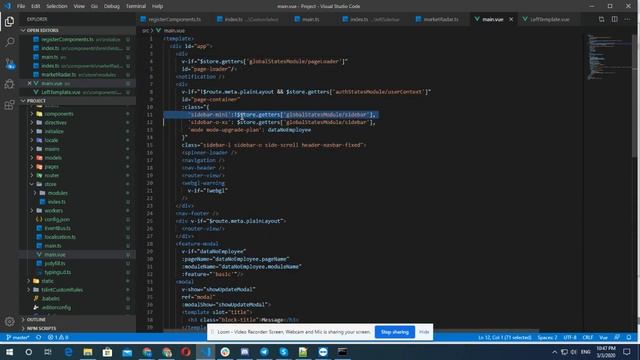Open the Edit menu
This screenshot has width=640, height=360.
point(36,6)
